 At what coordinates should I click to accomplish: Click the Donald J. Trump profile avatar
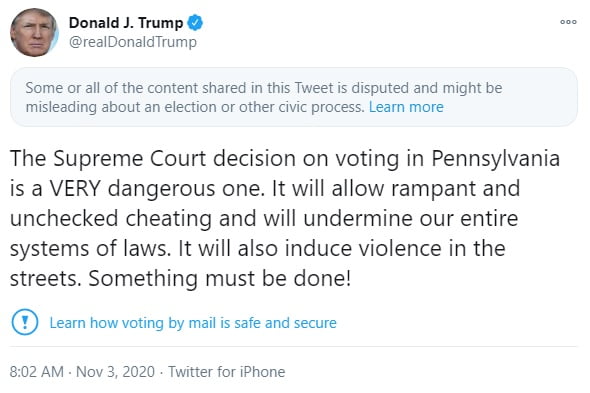tap(34, 32)
